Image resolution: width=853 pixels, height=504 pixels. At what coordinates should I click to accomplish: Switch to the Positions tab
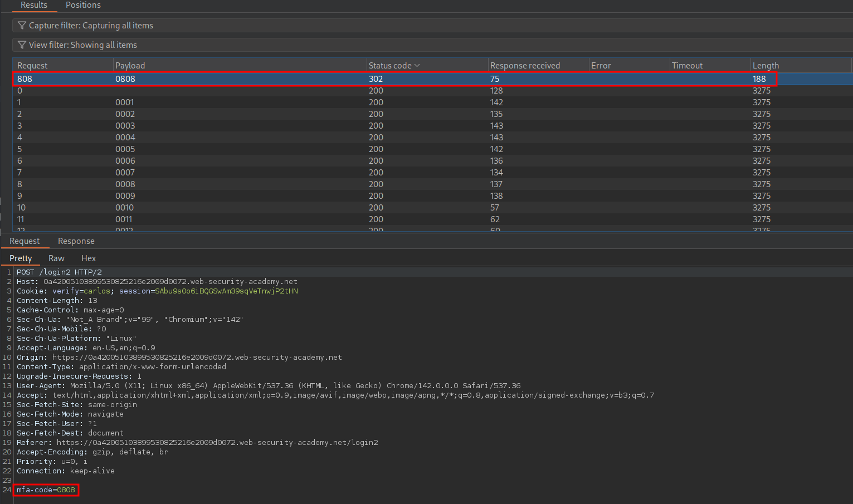click(x=83, y=5)
